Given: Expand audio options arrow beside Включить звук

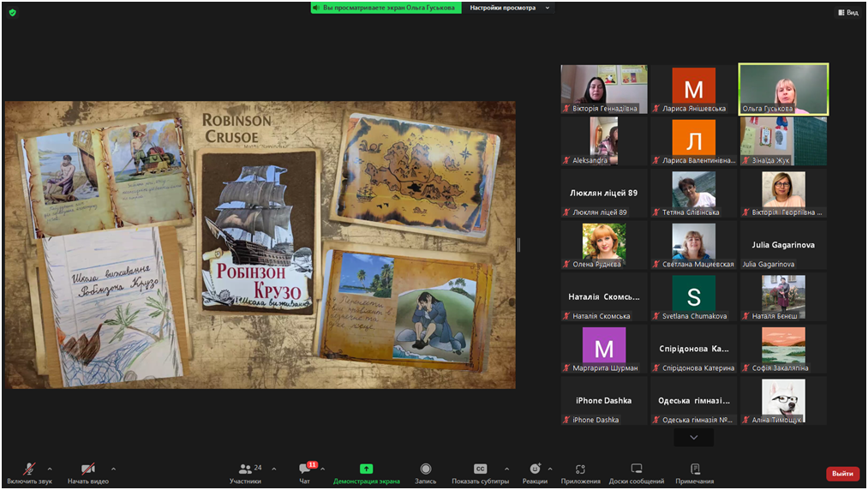Looking at the screenshot, I should pos(50,469).
